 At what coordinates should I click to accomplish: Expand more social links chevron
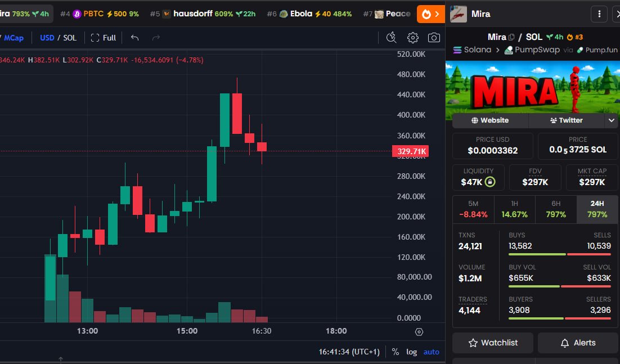pos(612,120)
